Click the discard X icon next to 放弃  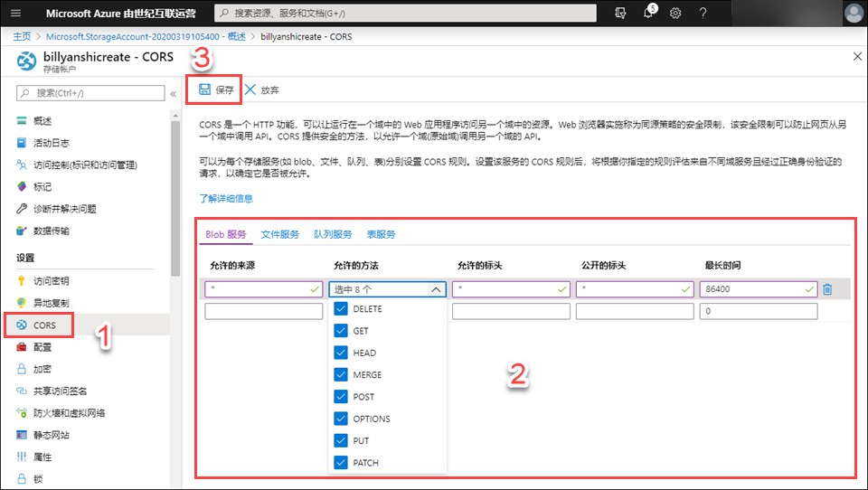[250, 90]
